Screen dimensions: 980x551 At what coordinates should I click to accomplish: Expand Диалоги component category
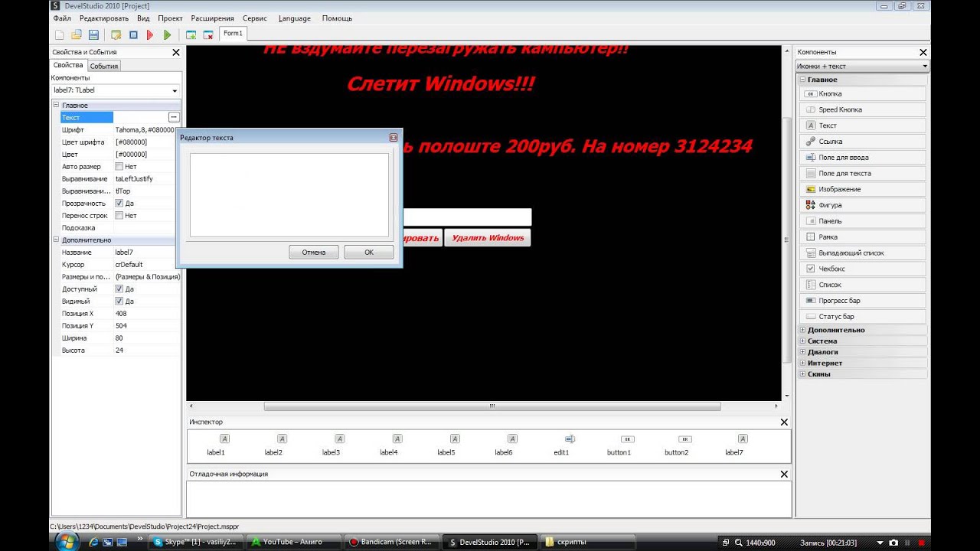point(802,352)
